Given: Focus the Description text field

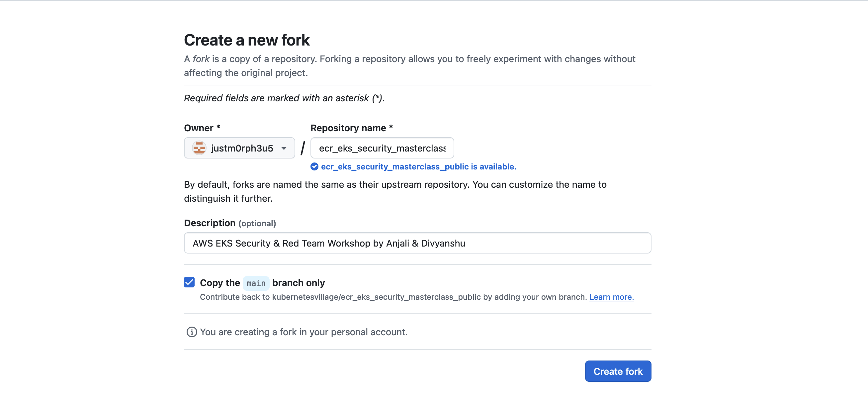Looking at the screenshot, I should pos(417,243).
